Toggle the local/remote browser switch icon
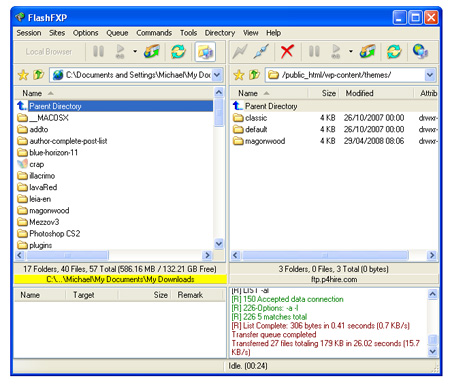 tap(205, 52)
